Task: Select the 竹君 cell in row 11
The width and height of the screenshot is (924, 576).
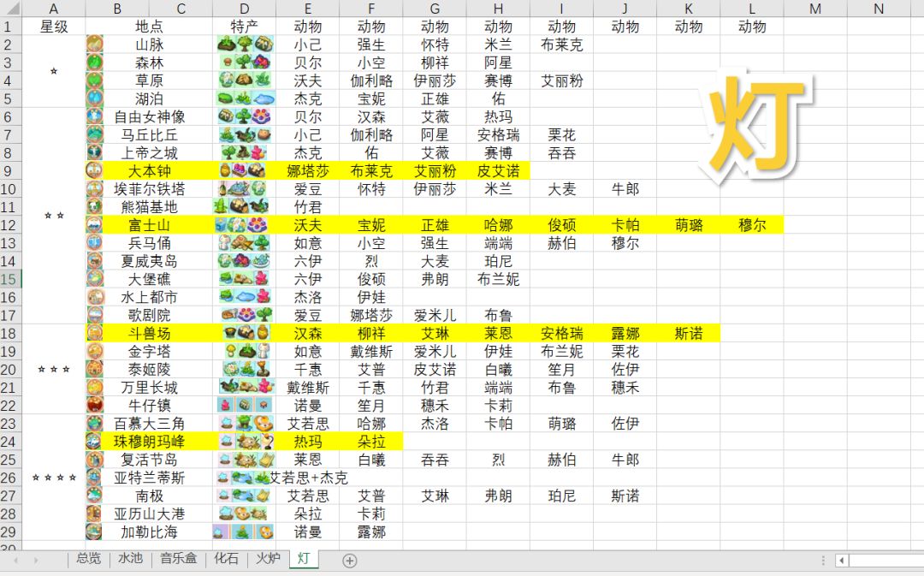Action: (308, 207)
